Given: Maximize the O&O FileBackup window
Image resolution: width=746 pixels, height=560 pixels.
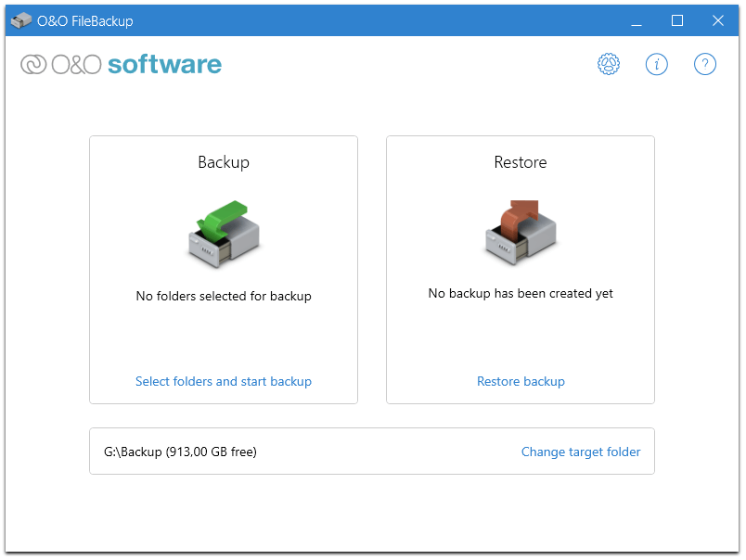Looking at the screenshot, I should pyautogui.click(x=677, y=20).
